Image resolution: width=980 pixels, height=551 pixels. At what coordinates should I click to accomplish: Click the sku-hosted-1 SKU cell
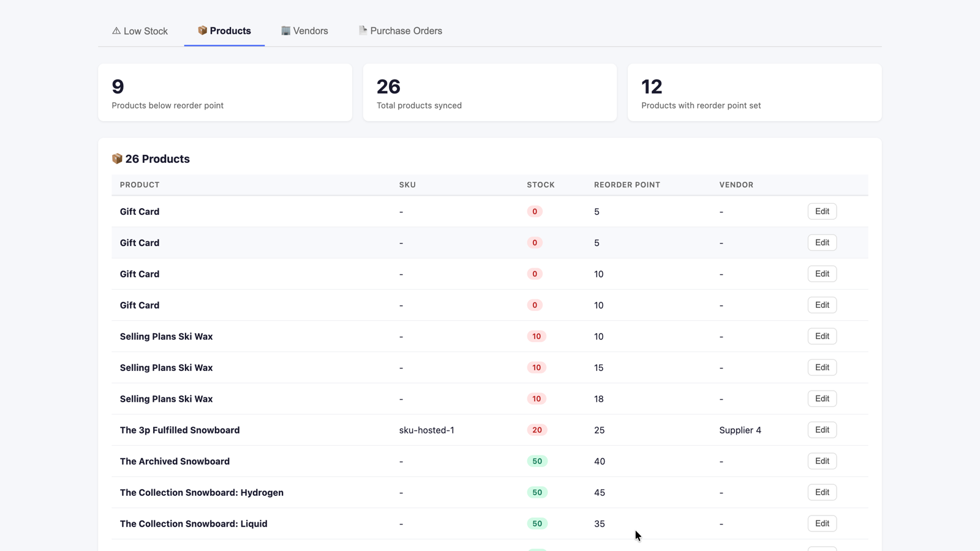pyautogui.click(x=427, y=430)
